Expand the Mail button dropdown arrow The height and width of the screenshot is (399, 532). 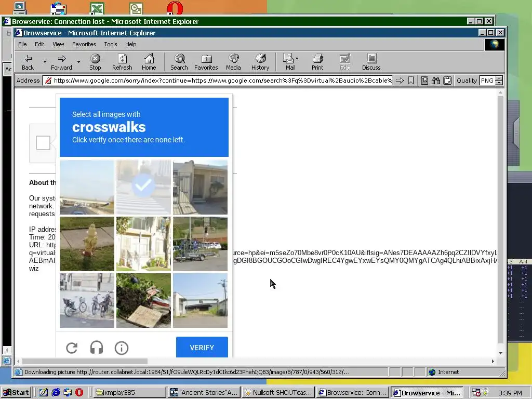click(297, 58)
